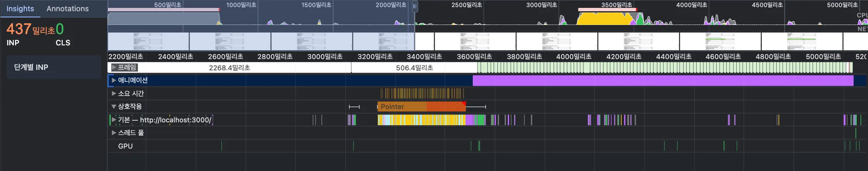Select the 2268.4밀리초 frame

click(x=229, y=67)
